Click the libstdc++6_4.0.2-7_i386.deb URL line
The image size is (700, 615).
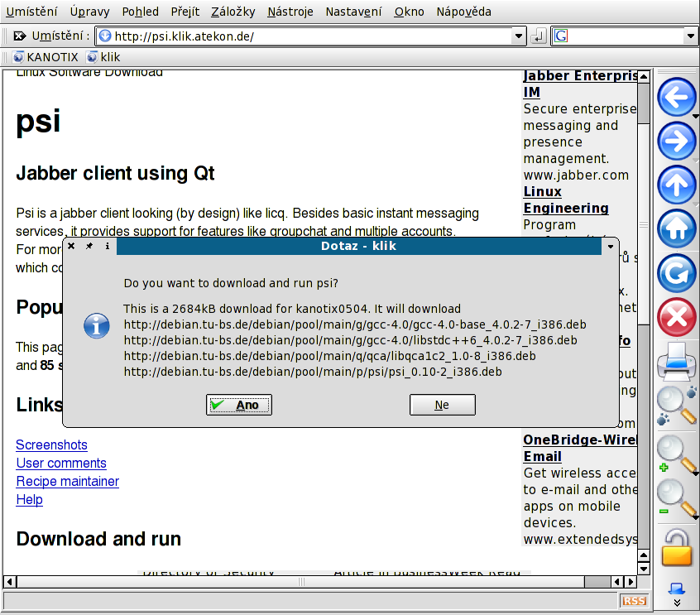[x=351, y=340]
